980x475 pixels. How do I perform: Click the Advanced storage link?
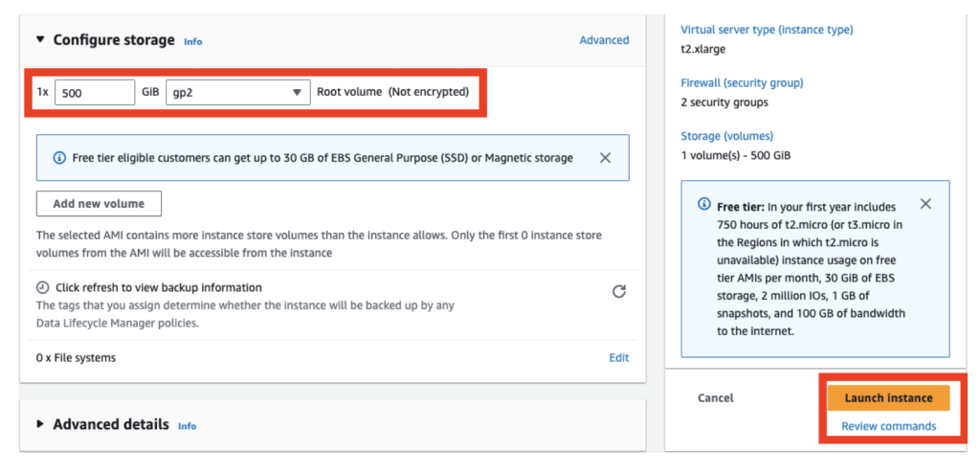click(604, 40)
